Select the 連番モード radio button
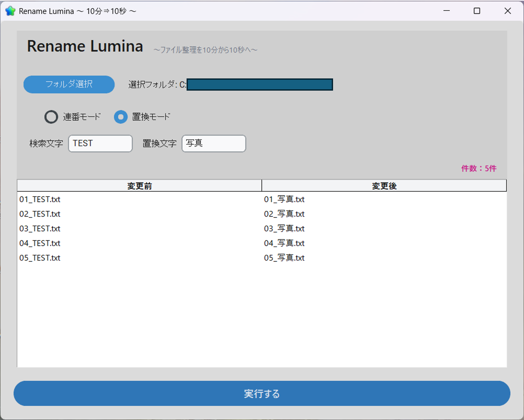 tap(51, 117)
